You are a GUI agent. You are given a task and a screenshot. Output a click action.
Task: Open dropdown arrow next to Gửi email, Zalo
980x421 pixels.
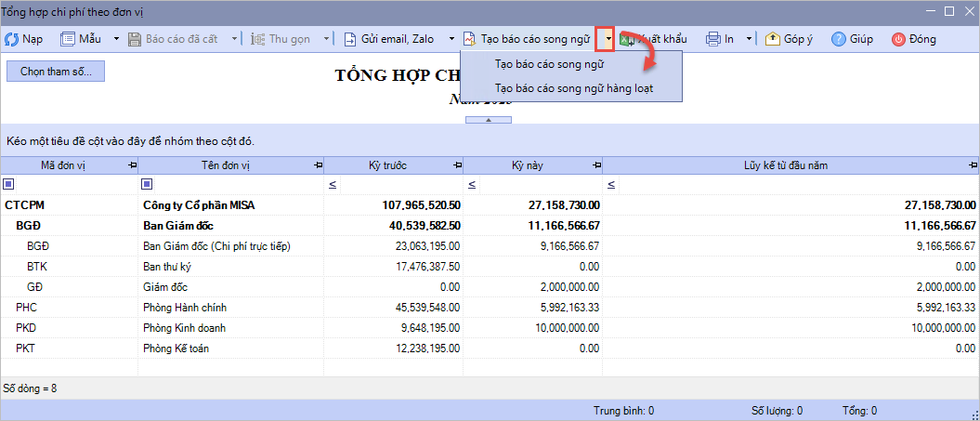click(451, 39)
